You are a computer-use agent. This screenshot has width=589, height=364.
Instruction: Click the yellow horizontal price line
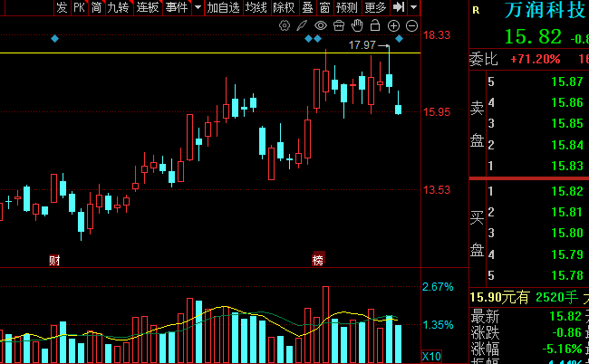coord(210,53)
